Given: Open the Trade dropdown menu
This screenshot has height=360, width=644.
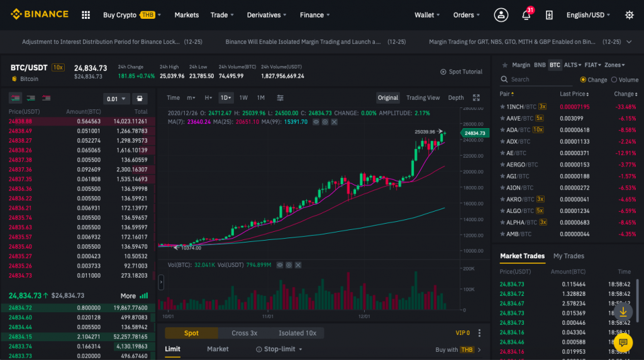Looking at the screenshot, I should 222,15.
